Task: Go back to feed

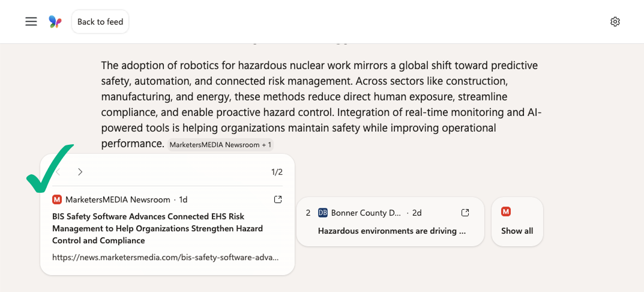Action: 100,22
